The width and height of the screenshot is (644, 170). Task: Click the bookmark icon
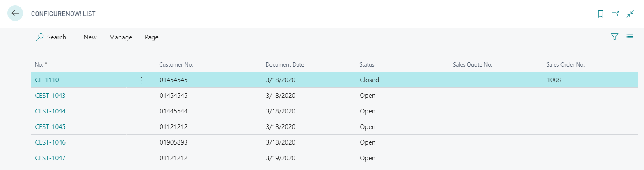(x=601, y=14)
